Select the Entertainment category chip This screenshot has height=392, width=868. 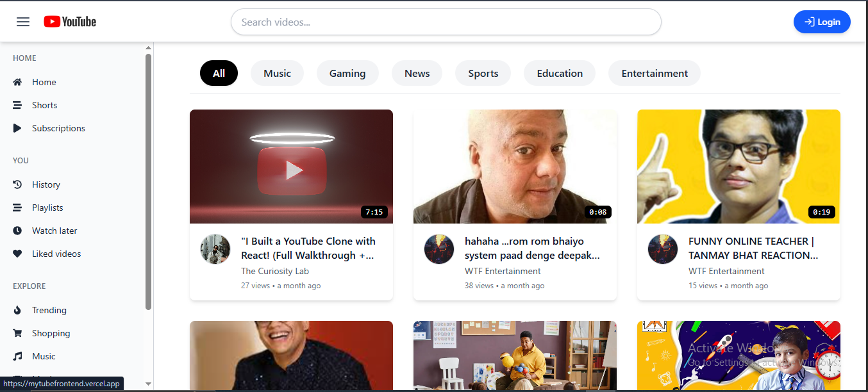[x=655, y=73]
